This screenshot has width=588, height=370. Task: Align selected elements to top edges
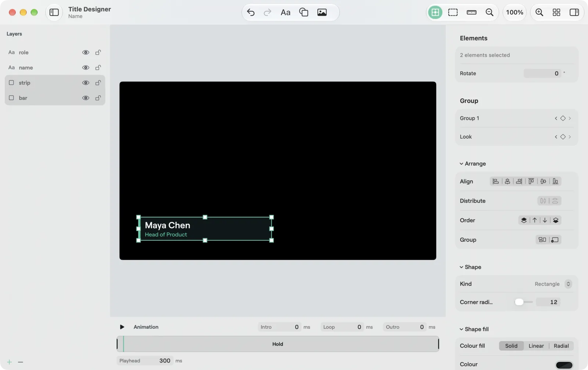click(531, 181)
